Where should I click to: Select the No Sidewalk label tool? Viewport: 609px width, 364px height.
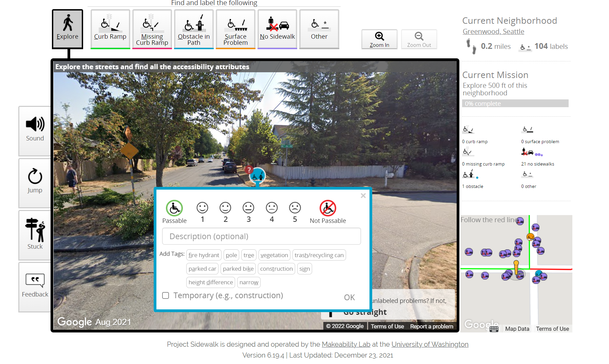(x=277, y=29)
